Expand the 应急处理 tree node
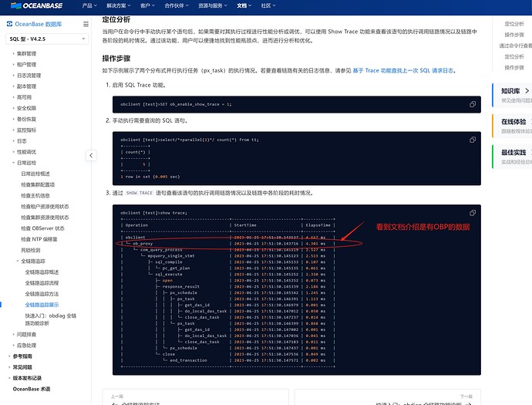532x405 pixels. click(14, 346)
